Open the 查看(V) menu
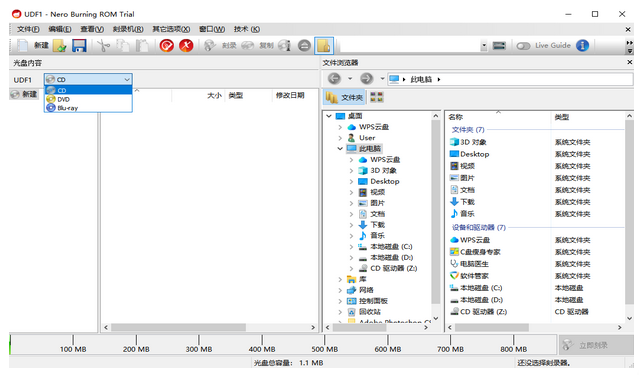The width and height of the screenshot is (639, 375). pyautogui.click(x=92, y=29)
